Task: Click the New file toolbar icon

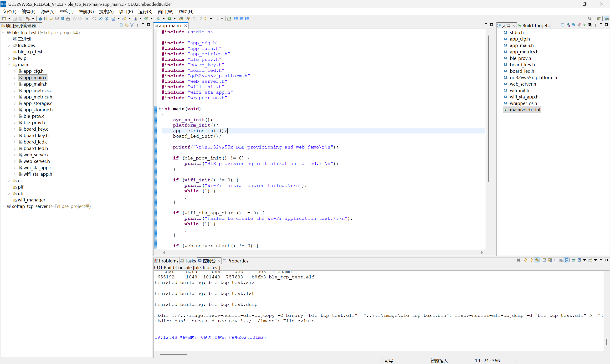Action: click(4, 19)
